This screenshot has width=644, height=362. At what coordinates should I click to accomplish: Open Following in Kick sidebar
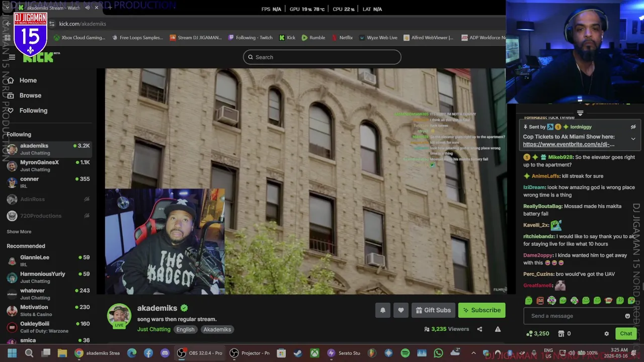33,111
